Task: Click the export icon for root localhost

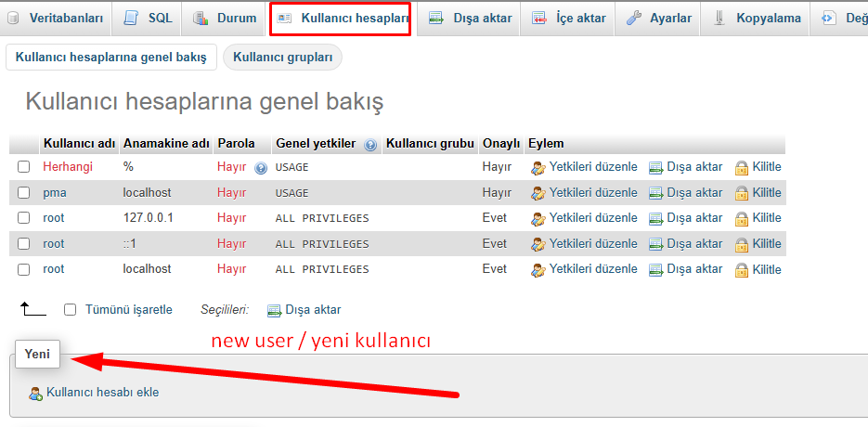Action: click(656, 271)
